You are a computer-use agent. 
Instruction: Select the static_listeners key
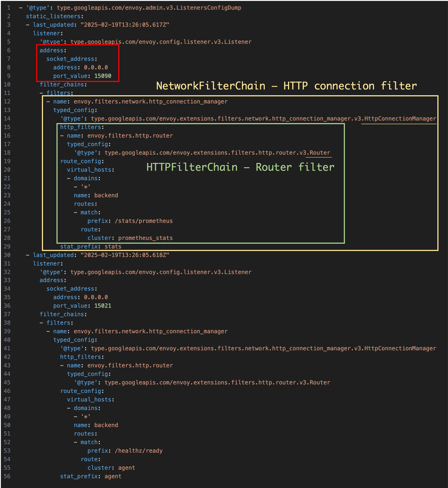(x=53, y=16)
